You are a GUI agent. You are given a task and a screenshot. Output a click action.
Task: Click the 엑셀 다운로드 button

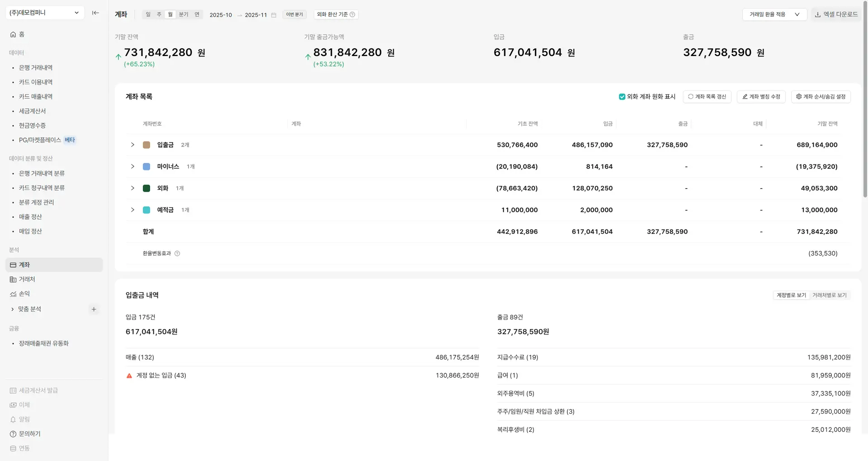(x=836, y=14)
